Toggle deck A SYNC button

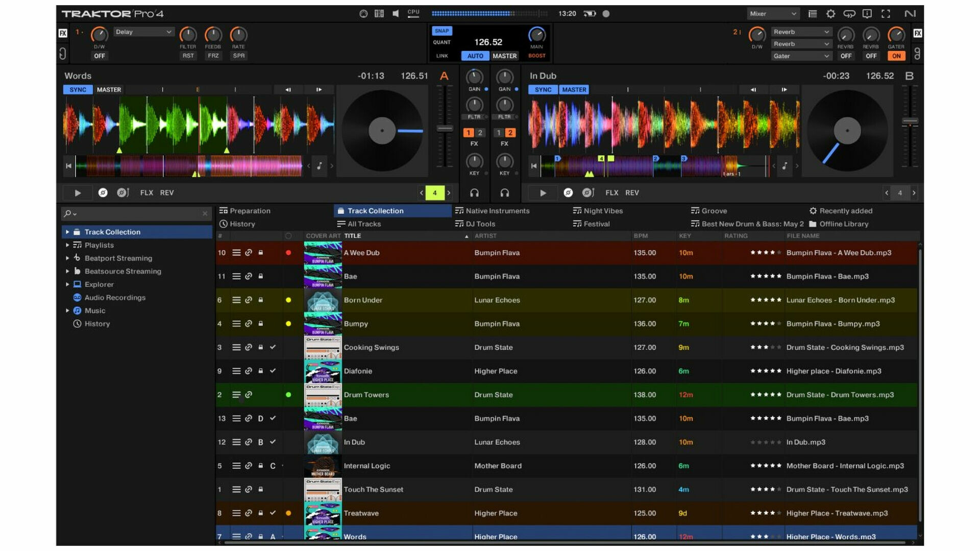tap(78, 90)
